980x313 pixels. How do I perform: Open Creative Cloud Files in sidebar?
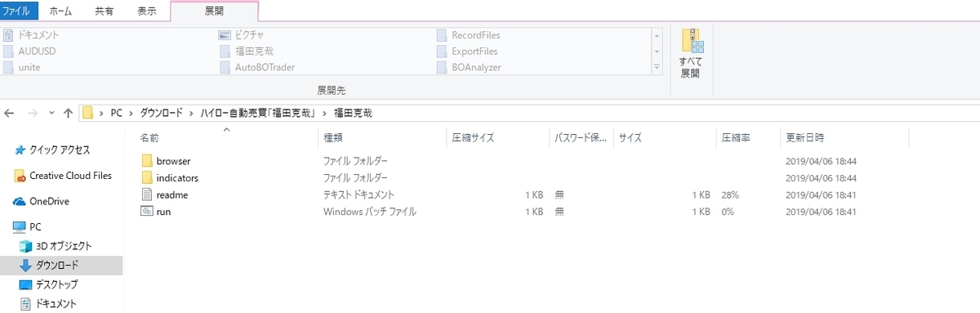(63, 176)
